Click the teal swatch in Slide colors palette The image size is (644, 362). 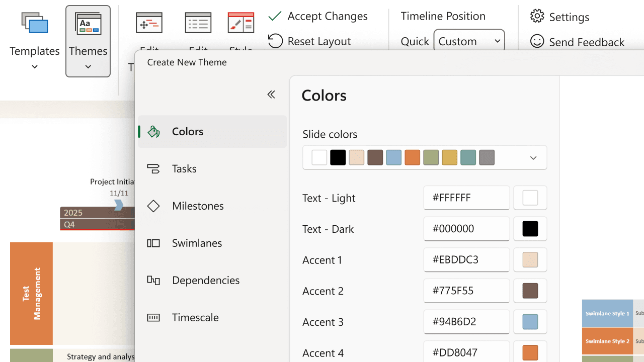[468, 157]
